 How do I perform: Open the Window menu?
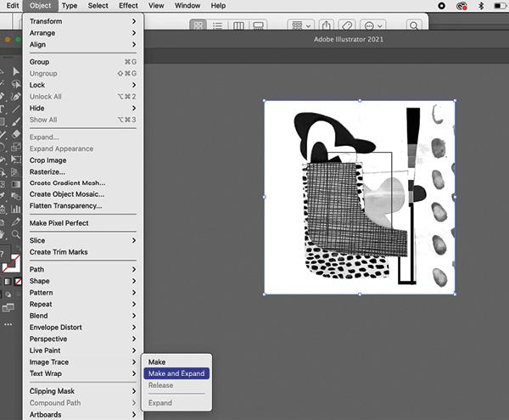click(187, 6)
